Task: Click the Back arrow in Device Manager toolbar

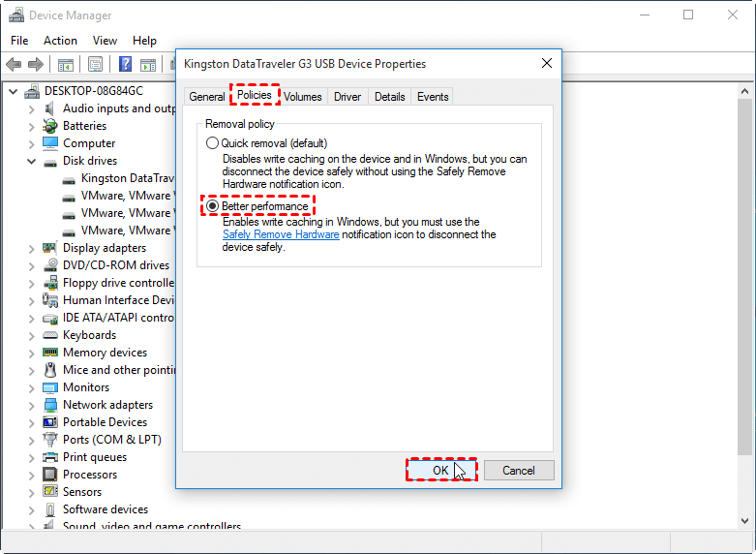Action: click(14, 64)
